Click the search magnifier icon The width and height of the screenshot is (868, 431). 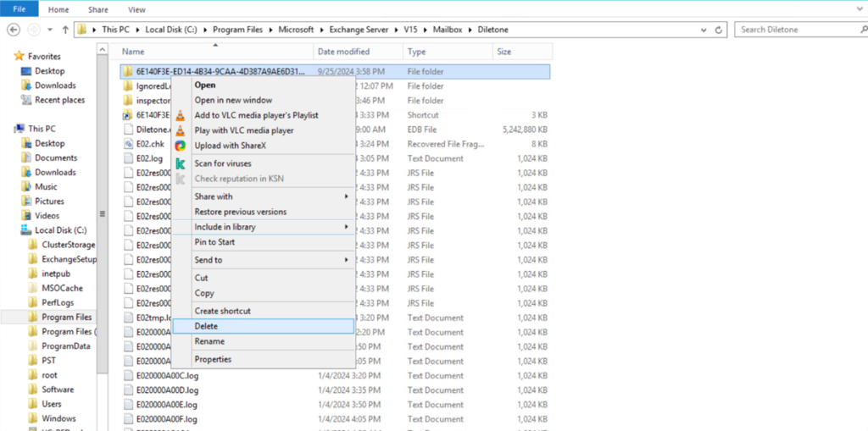tap(864, 30)
